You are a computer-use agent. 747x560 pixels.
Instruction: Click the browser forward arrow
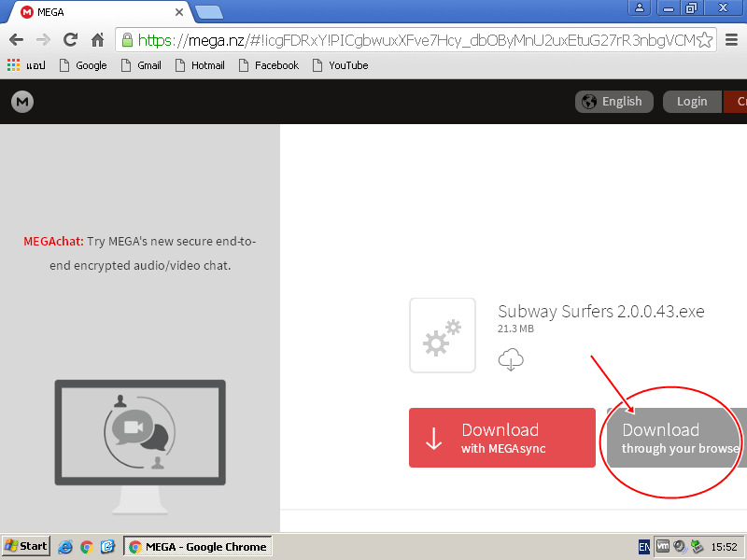(x=43, y=40)
